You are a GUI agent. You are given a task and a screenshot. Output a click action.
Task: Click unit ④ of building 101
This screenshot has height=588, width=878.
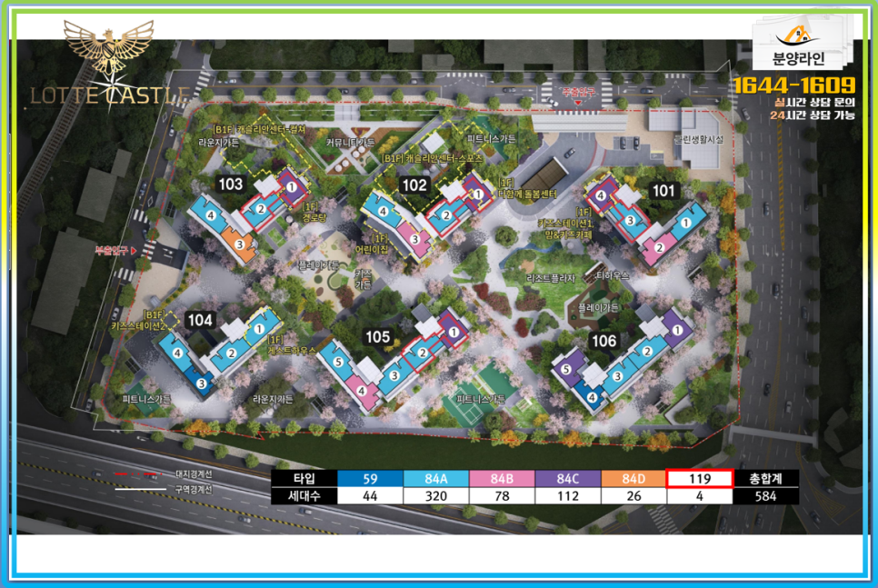[x=600, y=195]
